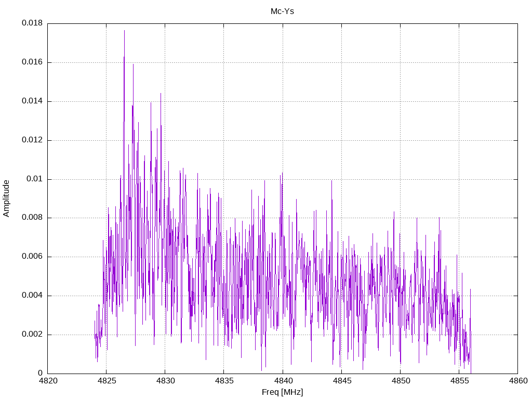Click the x-axis tick label 4830
The width and height of the screenshot is (532, 399).
[166, 381]
